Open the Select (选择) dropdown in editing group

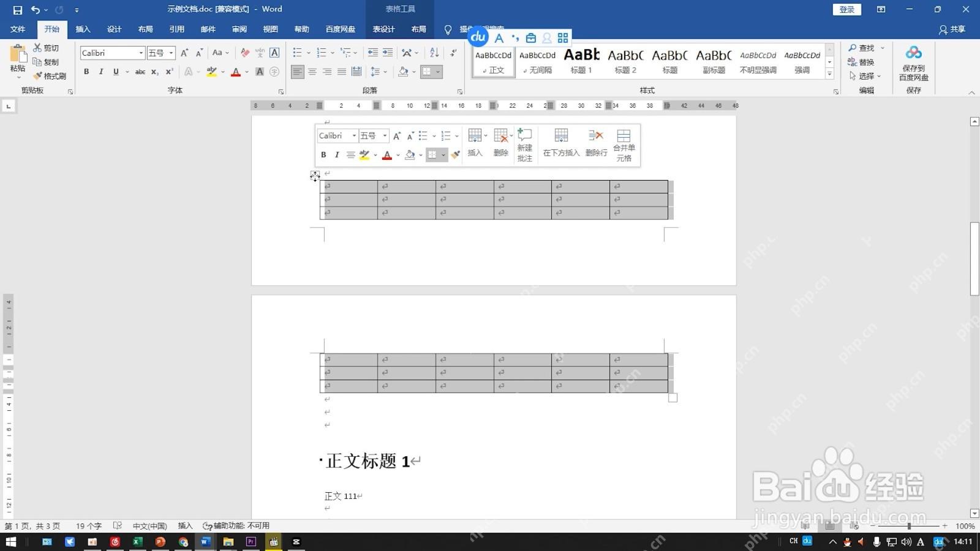click(865, 76)
